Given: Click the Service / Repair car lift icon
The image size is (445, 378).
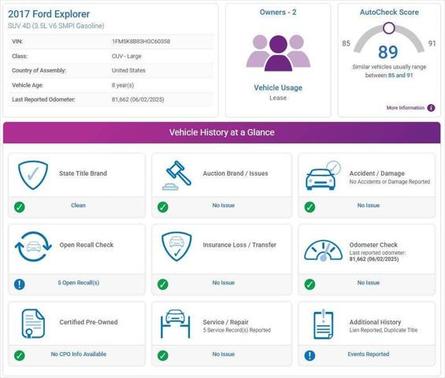Looking at the screenshot, I should [175, 324].
